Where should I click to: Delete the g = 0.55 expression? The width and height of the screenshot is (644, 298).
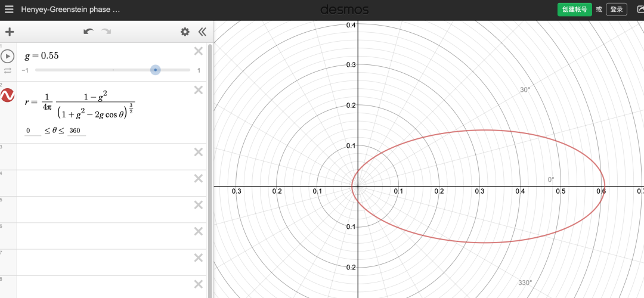pyautogui.click(x=199, y=51)
